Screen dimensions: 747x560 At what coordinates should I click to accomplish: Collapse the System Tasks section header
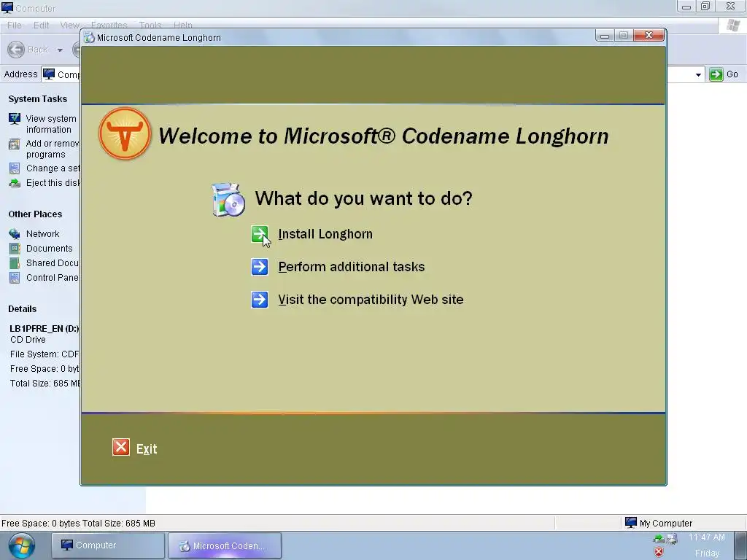tap(38, 99)
